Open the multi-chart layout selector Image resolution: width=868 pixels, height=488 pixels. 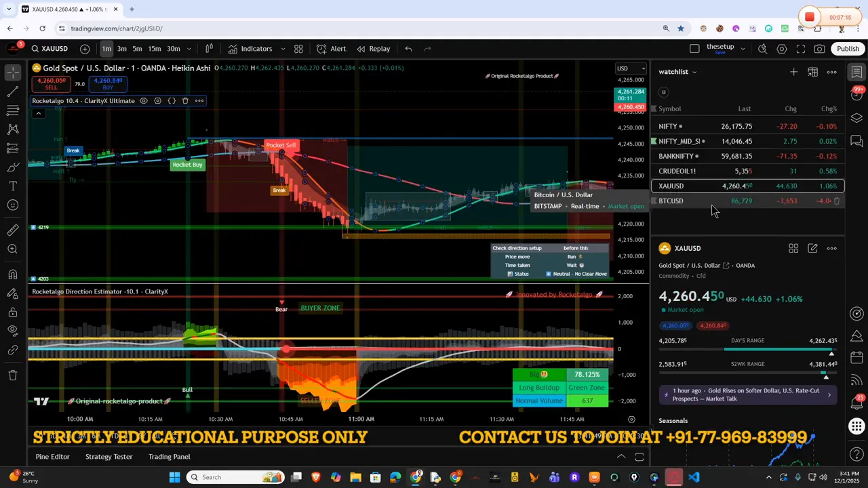(x=298, y=48)
